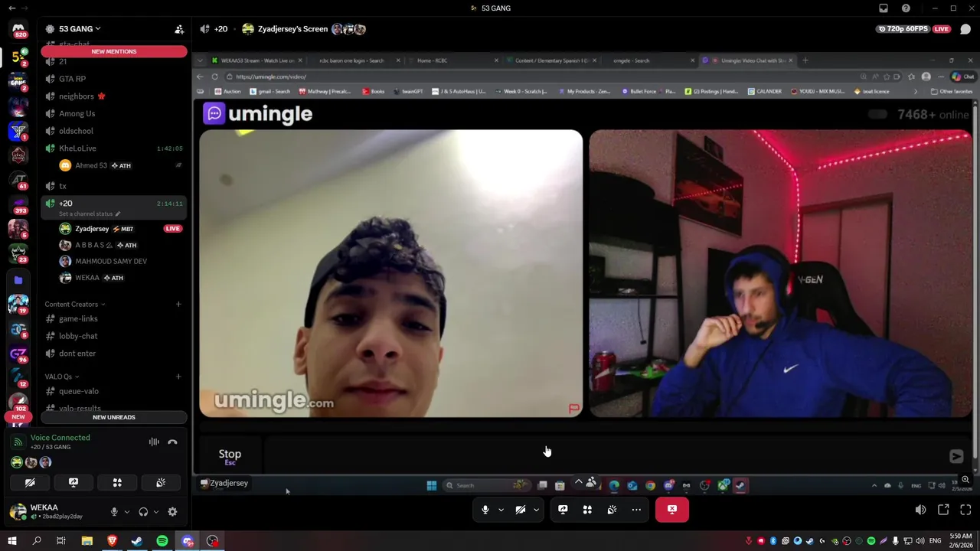This screenshot has height=551, width=980.
Task: Open Spotify from Windows taskbar
Action: pyautogui.click(x=162, y=541)
